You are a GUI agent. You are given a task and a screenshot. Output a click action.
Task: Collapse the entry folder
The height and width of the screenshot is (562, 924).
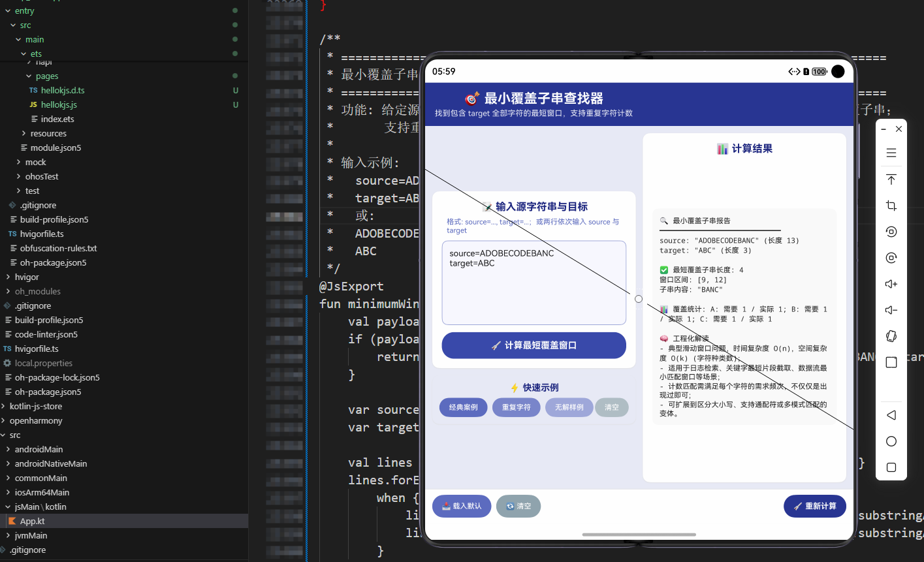(7, 10)
